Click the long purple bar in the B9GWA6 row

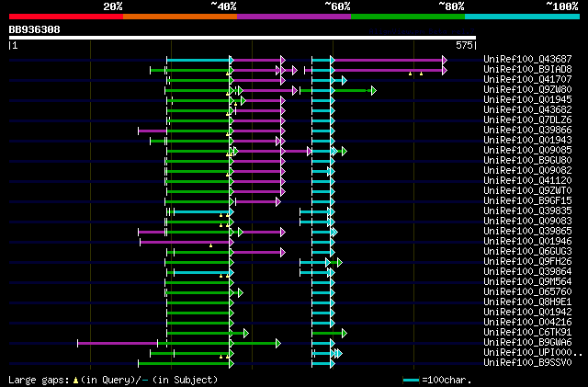click(118, 344)
